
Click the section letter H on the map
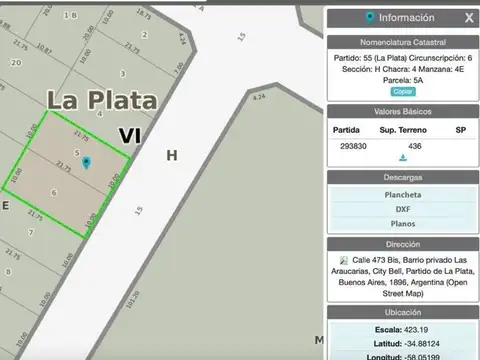(x=172, y=155)
